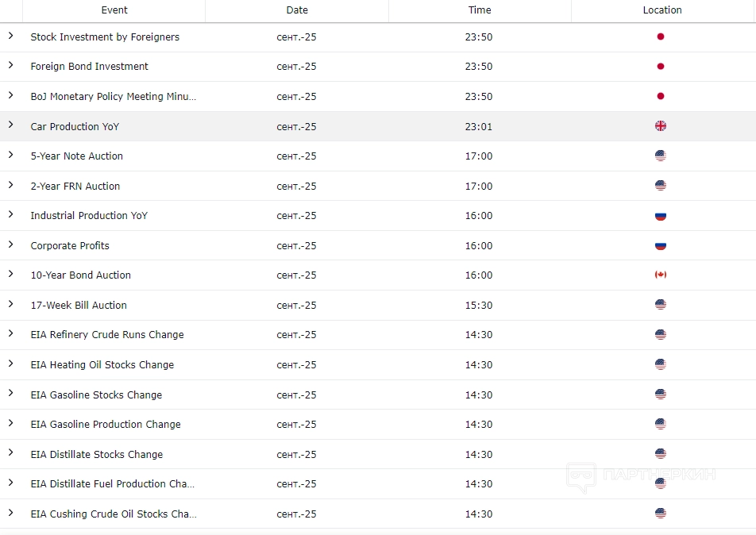Click Canada flag for 10-Year Bond Auction
This screenshot has width=756, height=535.
click(x=660, y=275)
